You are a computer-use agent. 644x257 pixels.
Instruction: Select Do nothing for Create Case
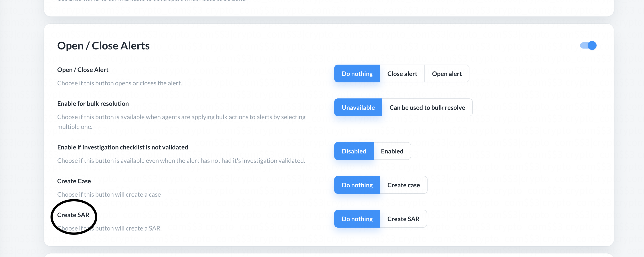[357, 185]
